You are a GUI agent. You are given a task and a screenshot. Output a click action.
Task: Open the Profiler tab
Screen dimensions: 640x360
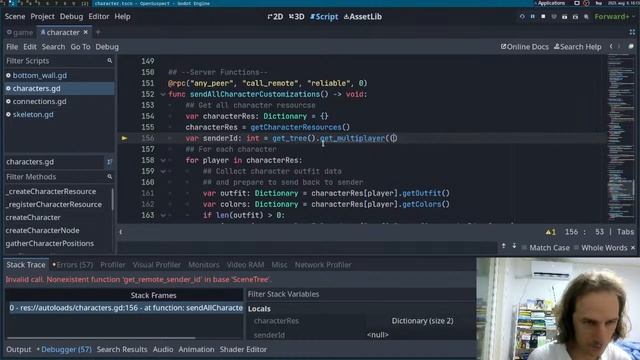113,265
